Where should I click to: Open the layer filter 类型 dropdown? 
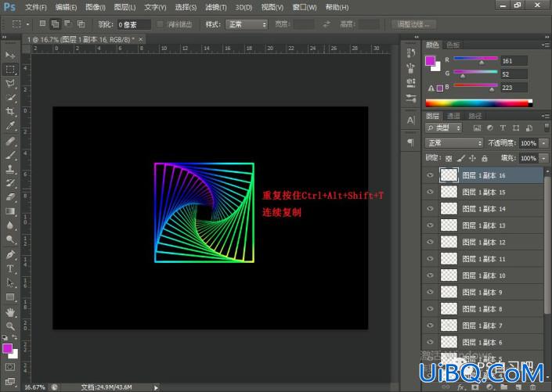(444, 128)
